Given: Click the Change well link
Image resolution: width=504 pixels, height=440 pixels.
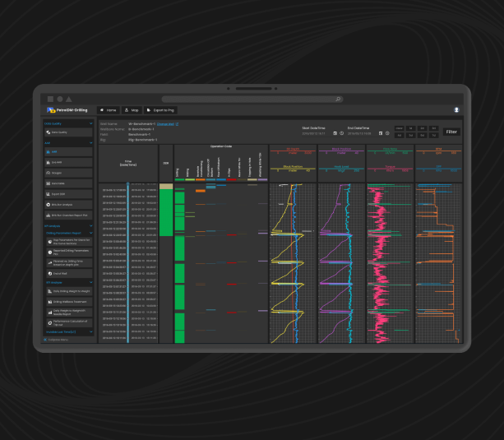Looking at the screenshot, I should [x=165, y=124].
